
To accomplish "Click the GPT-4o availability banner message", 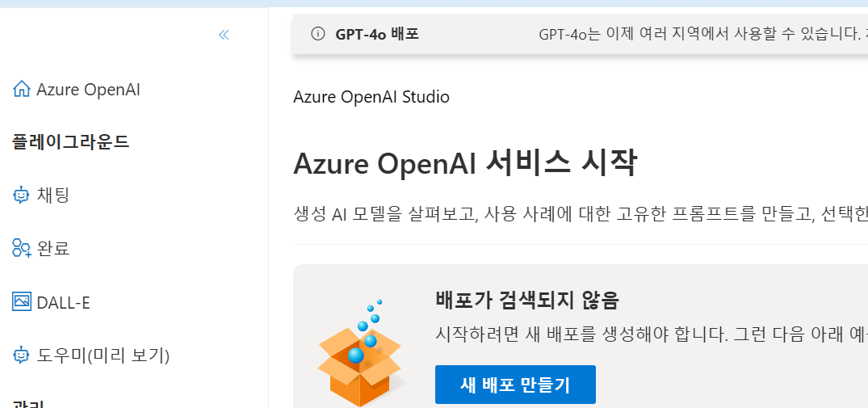I will pos(703,34).
